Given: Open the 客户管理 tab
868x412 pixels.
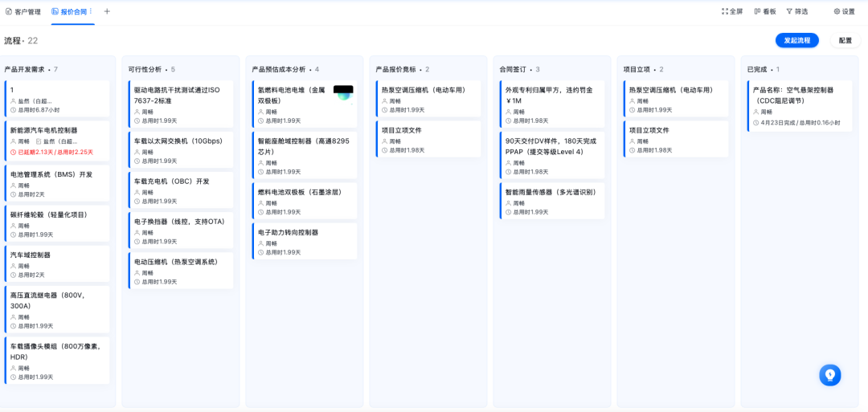Looking at the screenshot, I should click(23, 11).
